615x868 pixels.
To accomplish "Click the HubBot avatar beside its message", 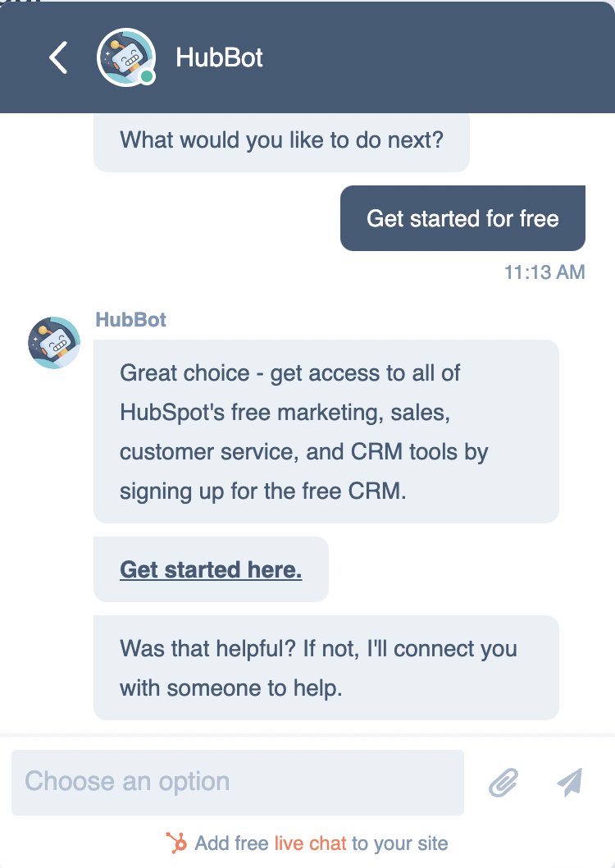I will pos(53,342).
